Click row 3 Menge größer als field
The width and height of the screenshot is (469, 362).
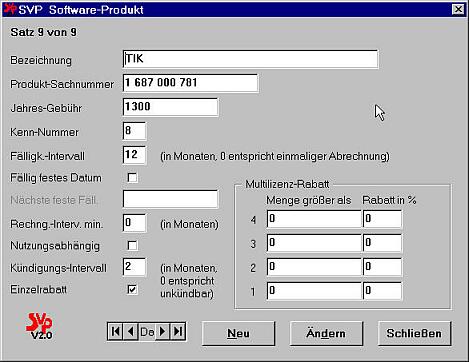click(x=314, y=243)
